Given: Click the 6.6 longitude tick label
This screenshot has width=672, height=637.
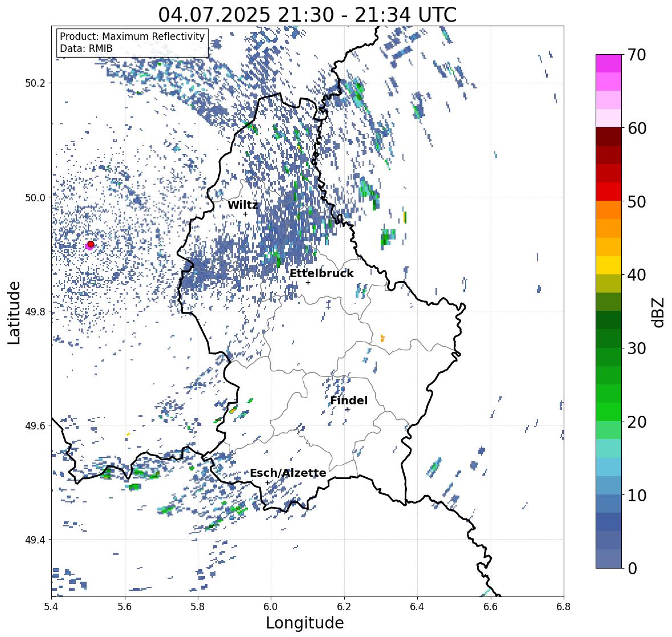Looking at the screenshot, I should (x=491, y=606).
